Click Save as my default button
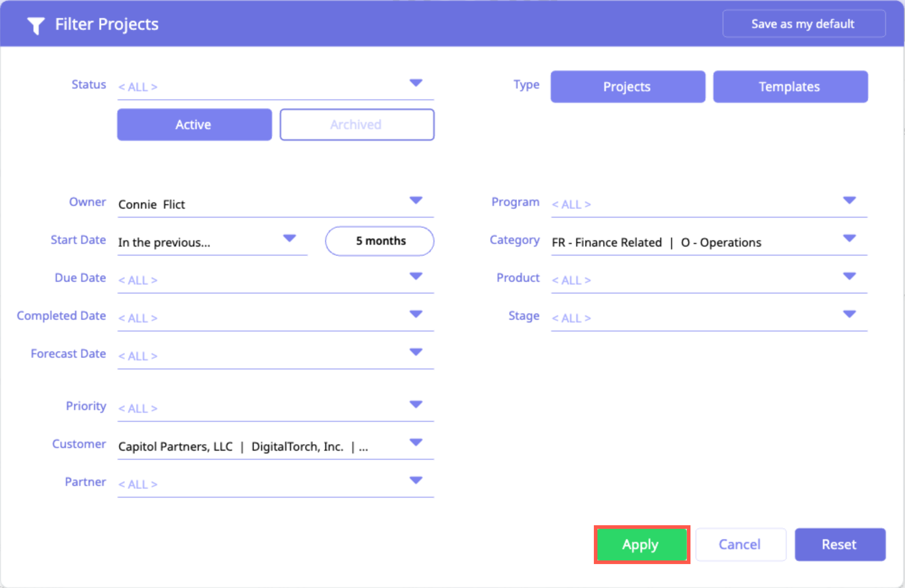 803,24
